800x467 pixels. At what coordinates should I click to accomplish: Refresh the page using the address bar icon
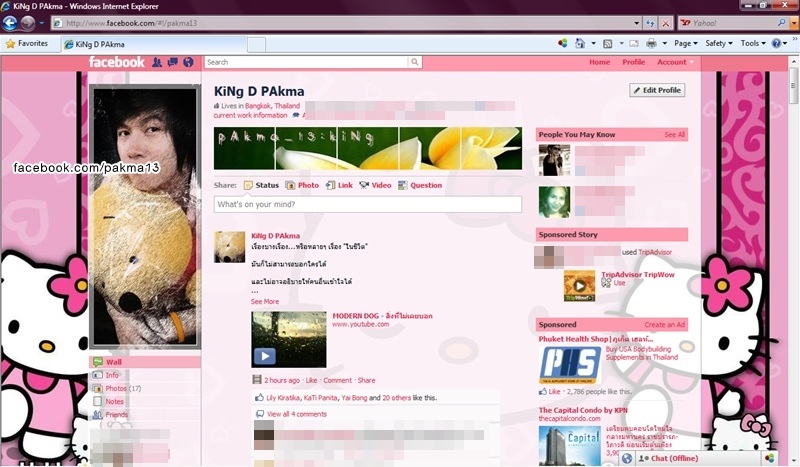[651, 23]
